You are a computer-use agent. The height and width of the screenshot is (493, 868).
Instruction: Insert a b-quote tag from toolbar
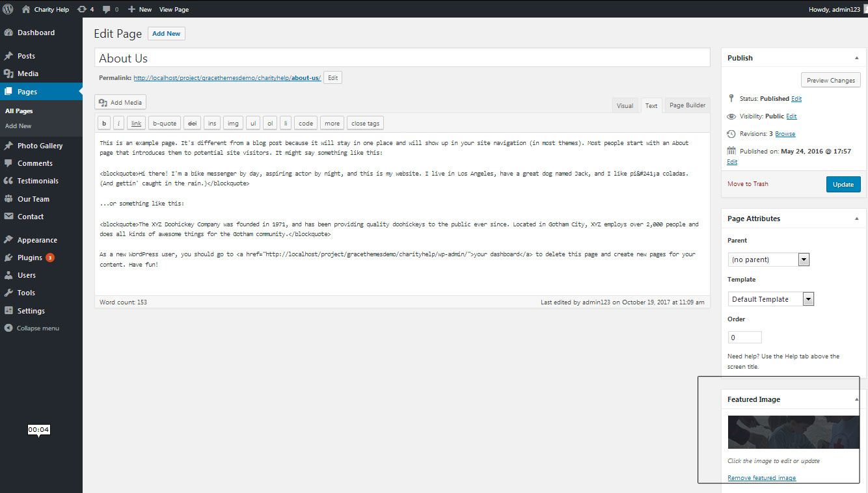[x=165, y=123]
